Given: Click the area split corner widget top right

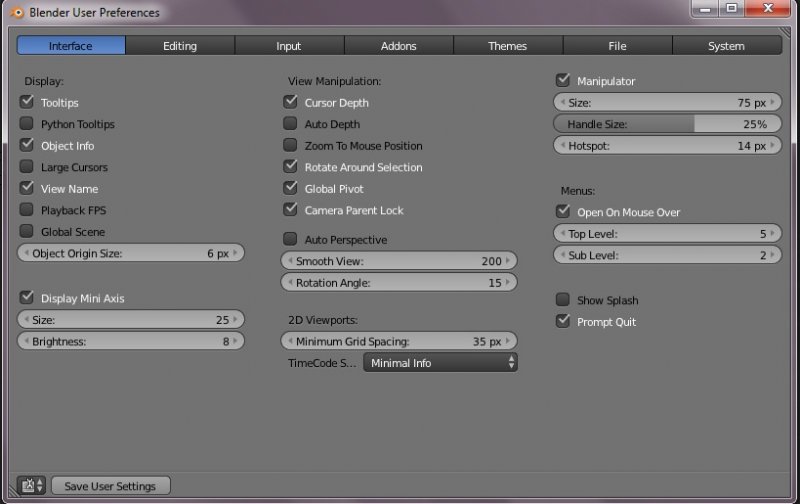Looking at the screenshot, I should tap(783, 33).
